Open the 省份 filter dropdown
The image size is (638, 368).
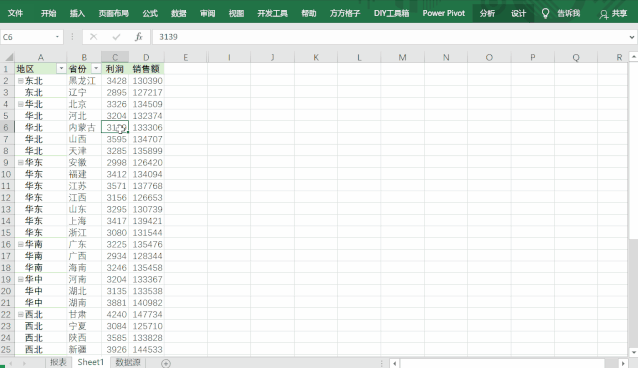96,68
